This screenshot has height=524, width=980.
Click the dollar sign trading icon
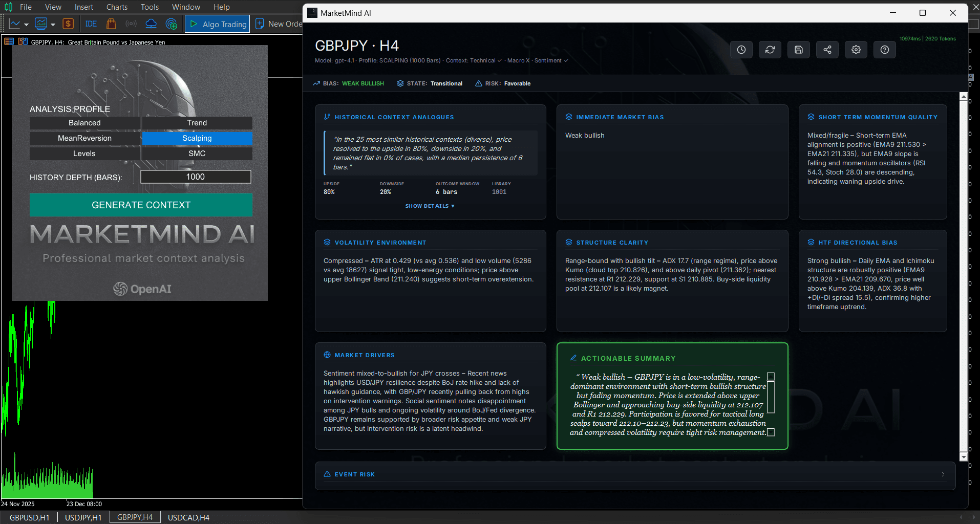pos(68,24)
